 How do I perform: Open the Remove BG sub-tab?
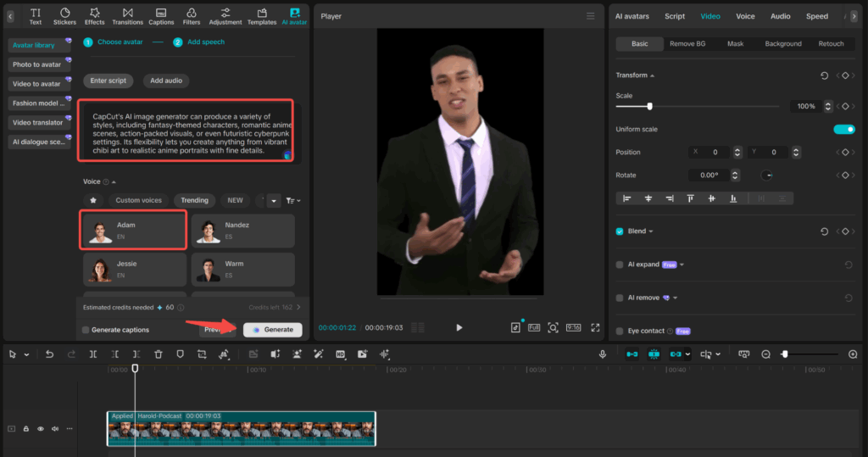pos(687,44)
